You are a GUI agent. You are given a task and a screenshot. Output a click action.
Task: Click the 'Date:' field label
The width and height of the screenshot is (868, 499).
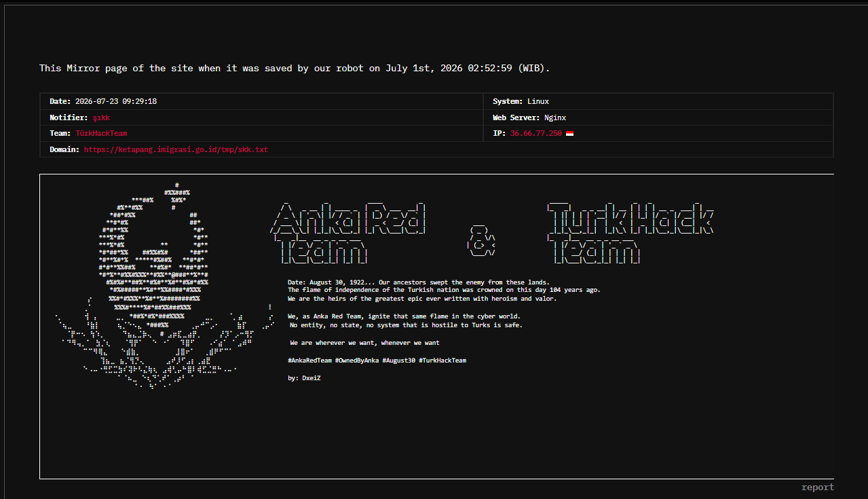[x=60, y=101]
